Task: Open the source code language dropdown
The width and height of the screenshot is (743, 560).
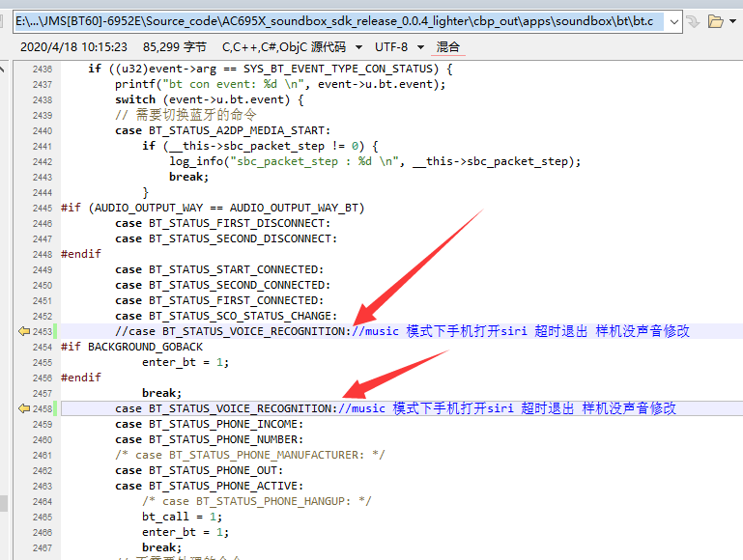Action: 358,47
